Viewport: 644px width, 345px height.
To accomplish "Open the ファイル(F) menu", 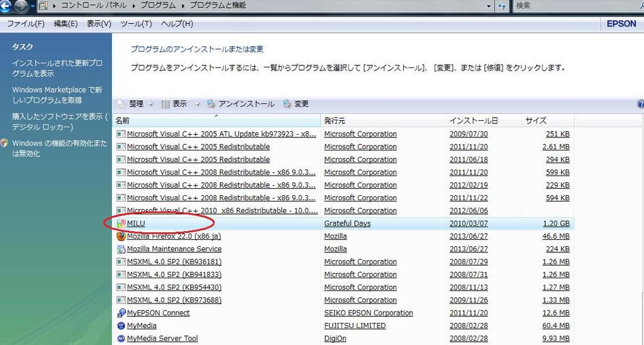I will pos(25,24).
